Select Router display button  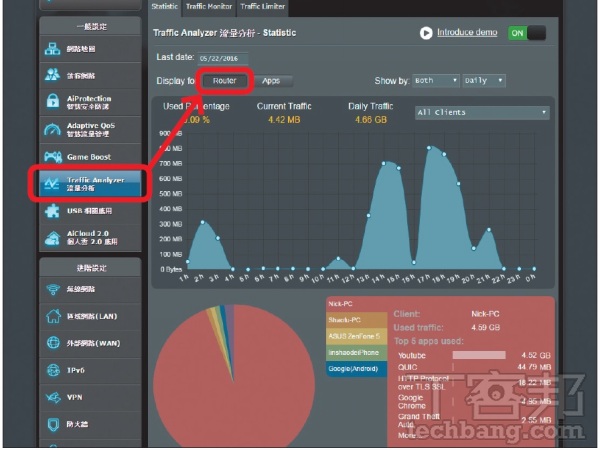click(225, 81)
